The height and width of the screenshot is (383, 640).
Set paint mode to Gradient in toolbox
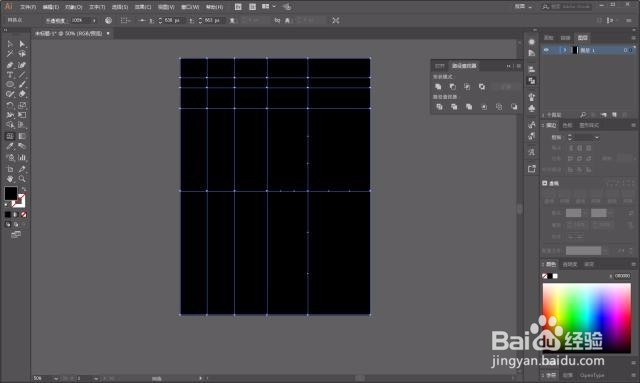pos(16,214)
